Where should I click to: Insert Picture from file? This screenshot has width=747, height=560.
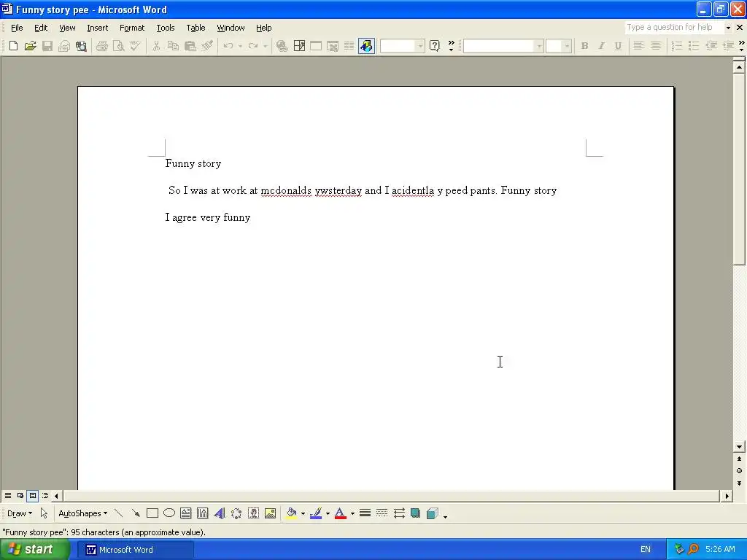point(270,513)
